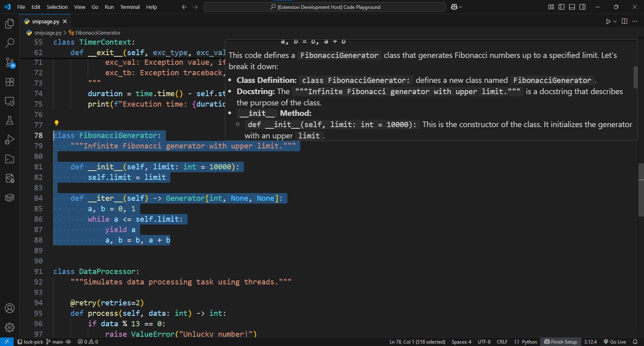Toggle the Panel layout button

pos(572,7)
